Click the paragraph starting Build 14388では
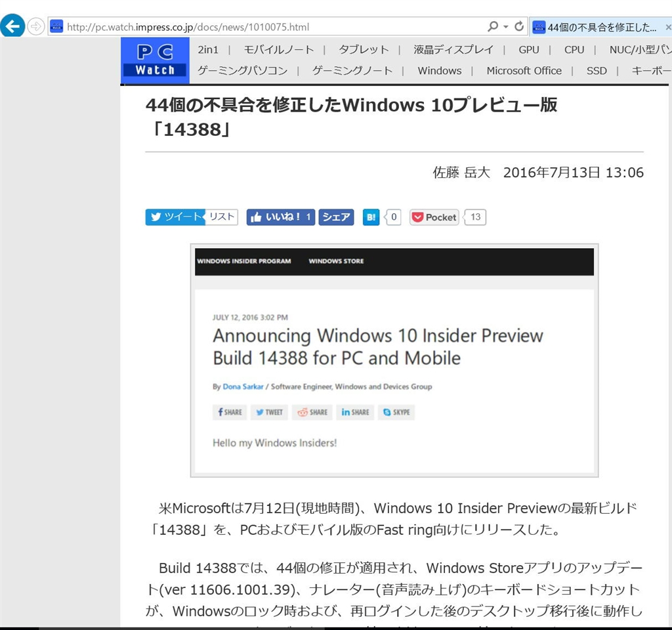This screenshot has height=630, width=672. [x=394, y=593]
